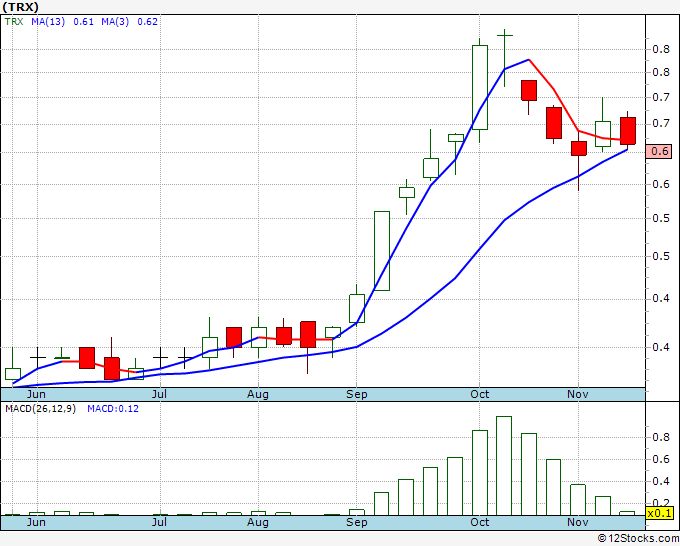Click the last small MACD histogram bar
This screenshot has height=546, width=680.
click(x=627, y=513)
